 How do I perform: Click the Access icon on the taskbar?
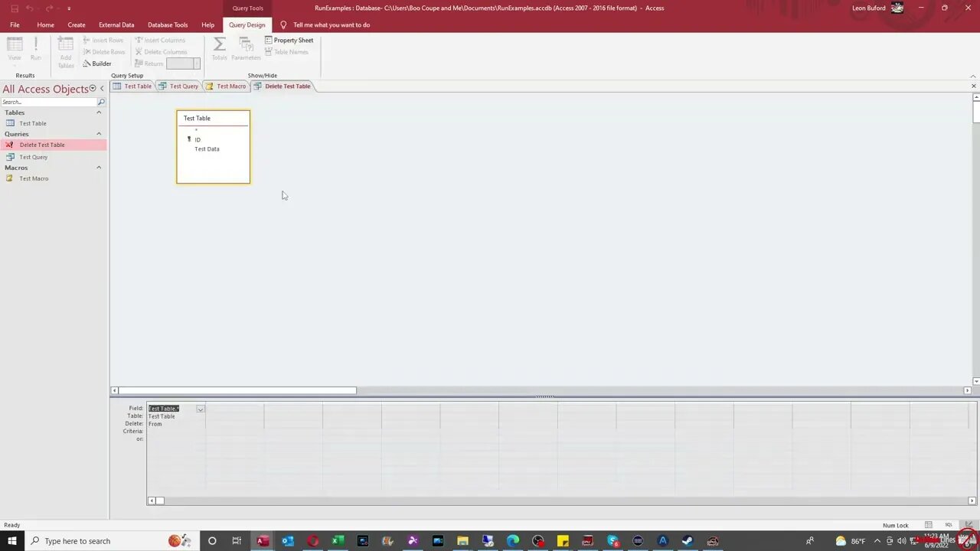click(x=263, y=541)
